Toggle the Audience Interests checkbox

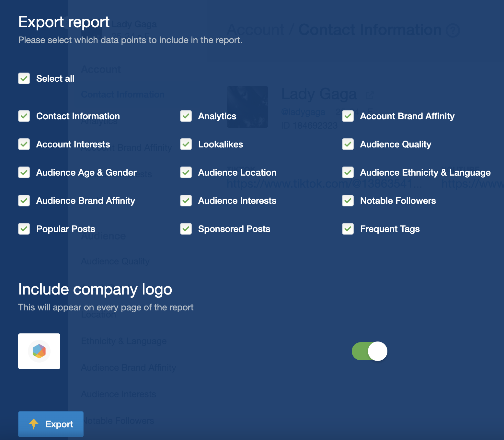click(186, 201)
